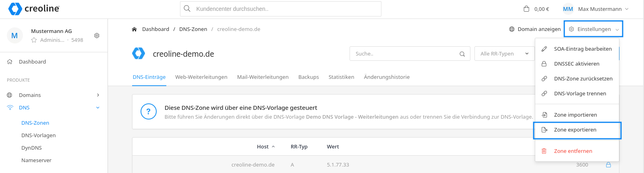Click the link icon for DNS-Vorlage trennen

pos(544,93)
